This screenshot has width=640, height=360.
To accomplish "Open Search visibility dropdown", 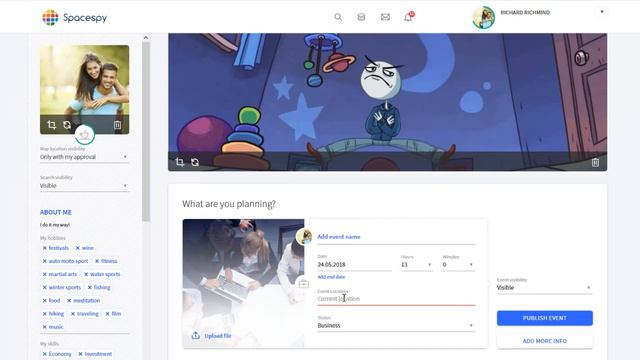I will tap(84, 186).
